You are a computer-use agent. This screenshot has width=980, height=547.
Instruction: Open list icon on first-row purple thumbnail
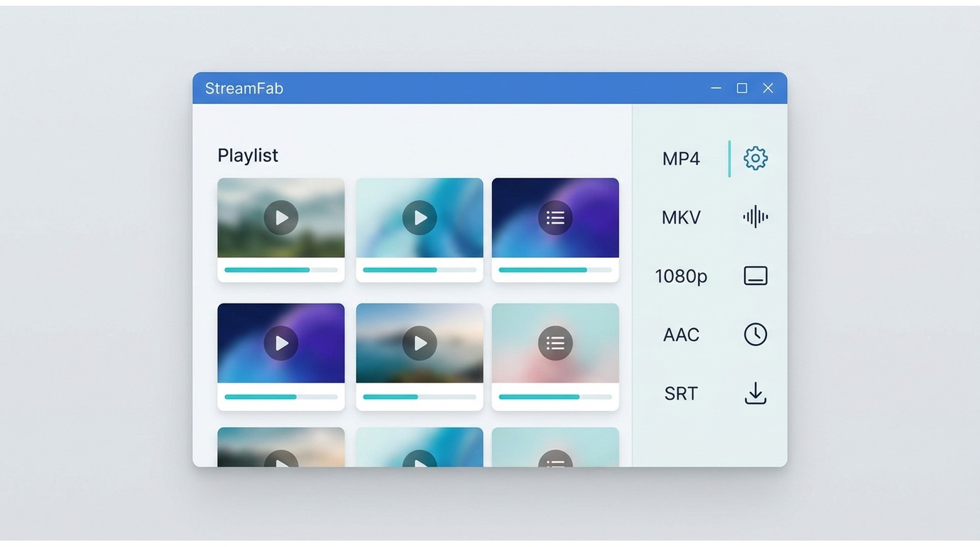(x=555, y=217)
